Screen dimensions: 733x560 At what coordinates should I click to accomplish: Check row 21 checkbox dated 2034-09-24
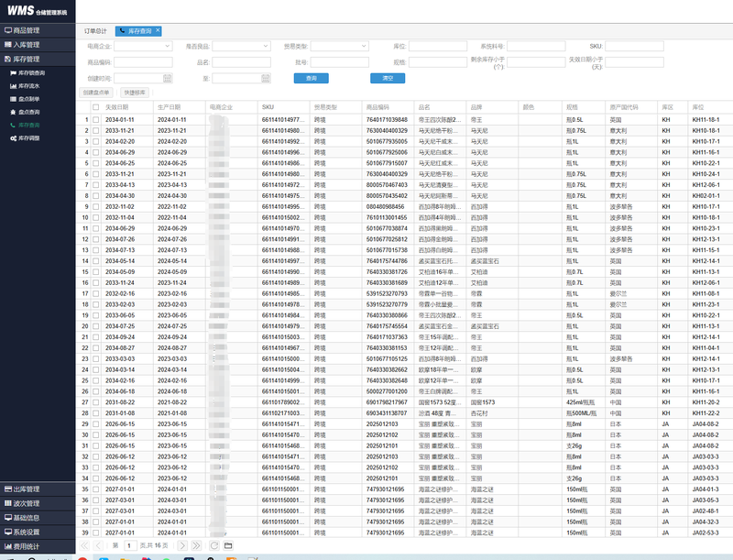pyautogui.click(x=96, y=337)
